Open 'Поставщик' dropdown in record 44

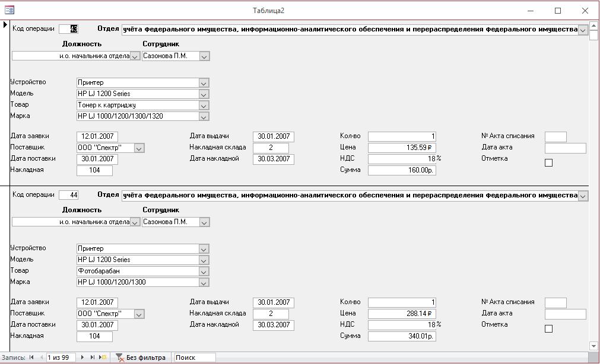[139, 314]
